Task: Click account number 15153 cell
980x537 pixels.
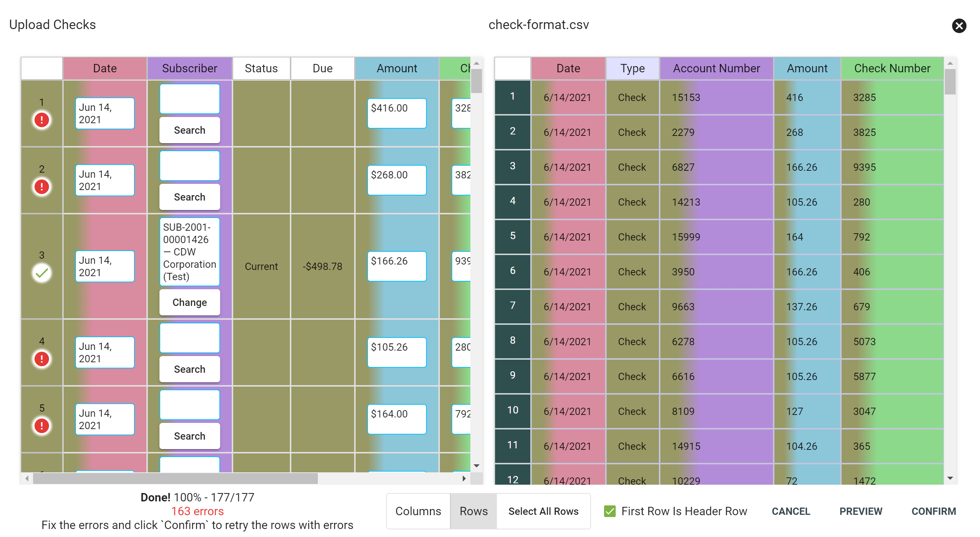Action: (716, 97)
